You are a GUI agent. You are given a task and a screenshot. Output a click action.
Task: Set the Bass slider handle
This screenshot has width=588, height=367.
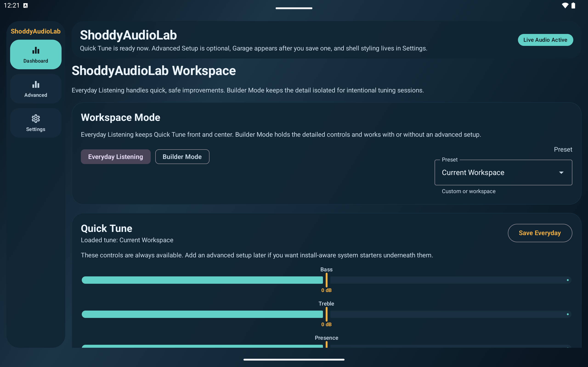tap(327, 280)
